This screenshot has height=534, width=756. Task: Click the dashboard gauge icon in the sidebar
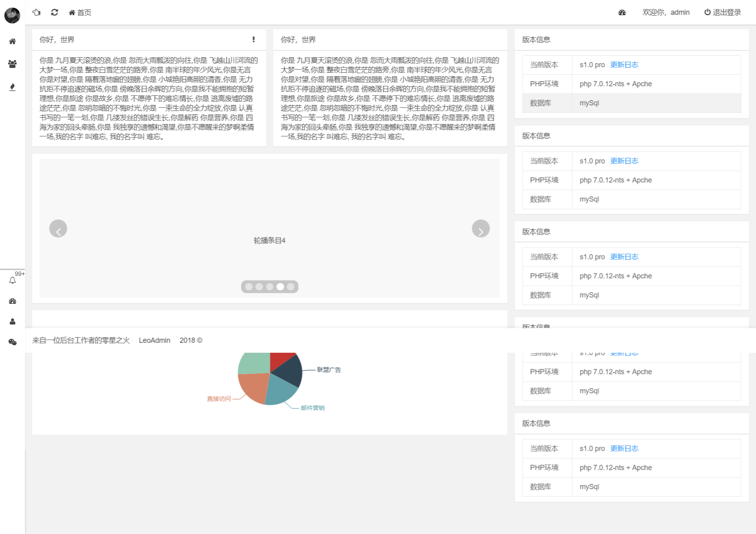point(12,301)
